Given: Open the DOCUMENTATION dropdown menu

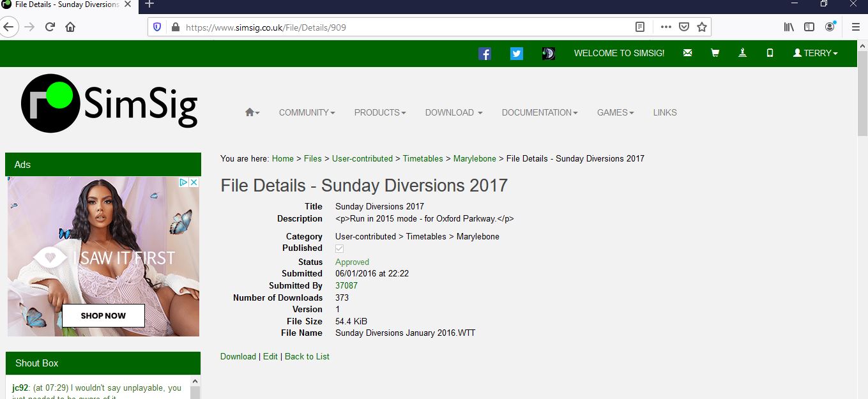Looking at the screenshot, I should 540,112.
